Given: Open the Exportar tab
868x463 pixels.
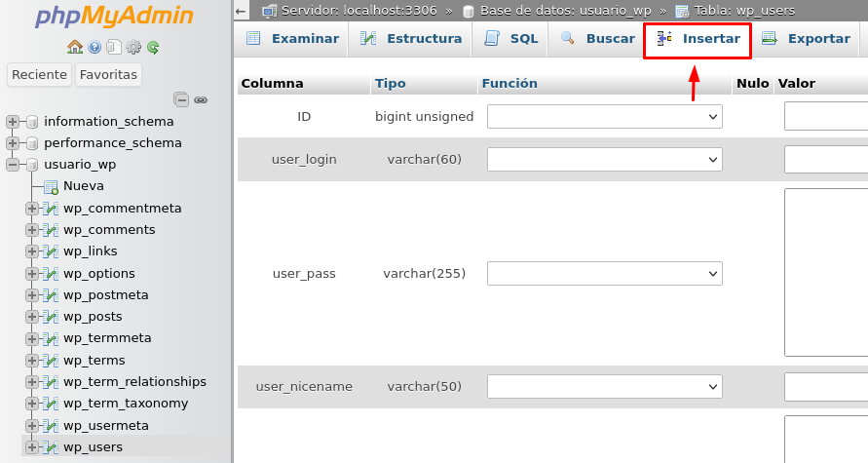Looking at the screenshot, I should pyautogui.click(x=806, y=39).
